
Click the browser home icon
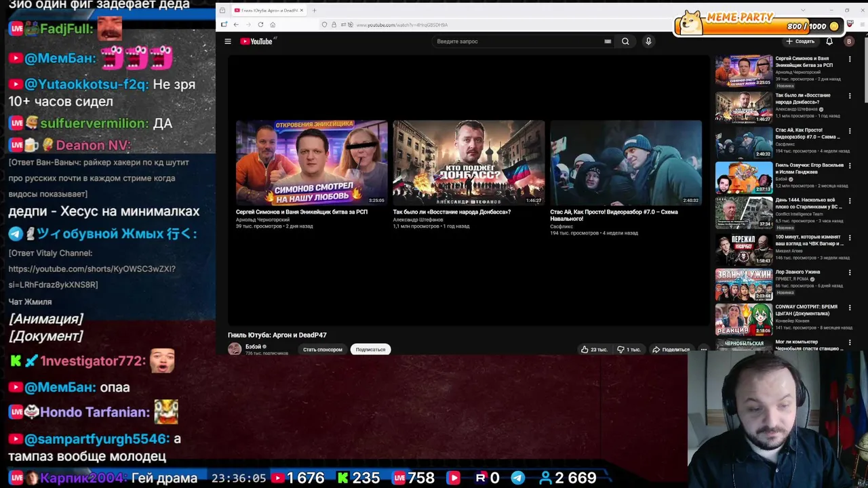coord(273,24)
